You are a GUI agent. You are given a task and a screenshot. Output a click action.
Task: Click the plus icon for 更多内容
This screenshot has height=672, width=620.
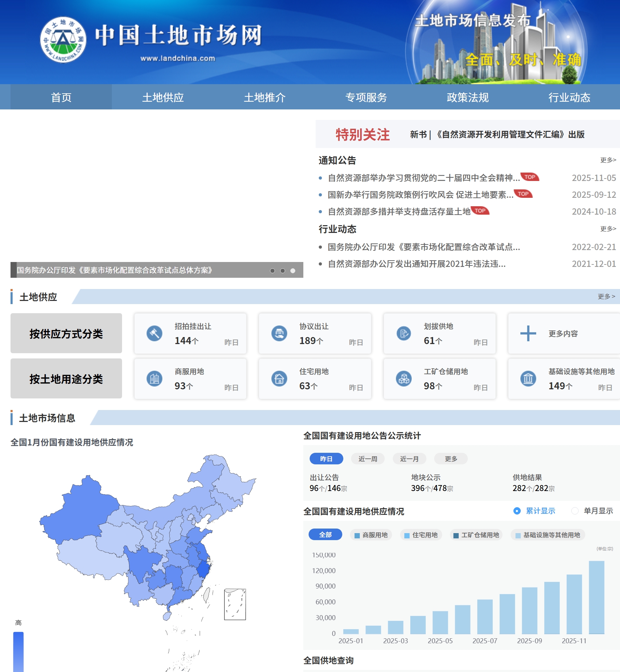[x=528, y=334]
